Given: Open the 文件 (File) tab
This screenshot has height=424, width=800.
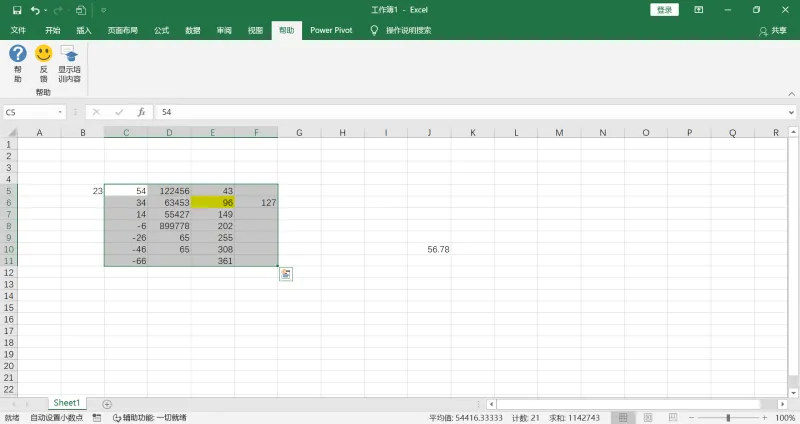Looking at the screenshot, I should pos(18,30).
